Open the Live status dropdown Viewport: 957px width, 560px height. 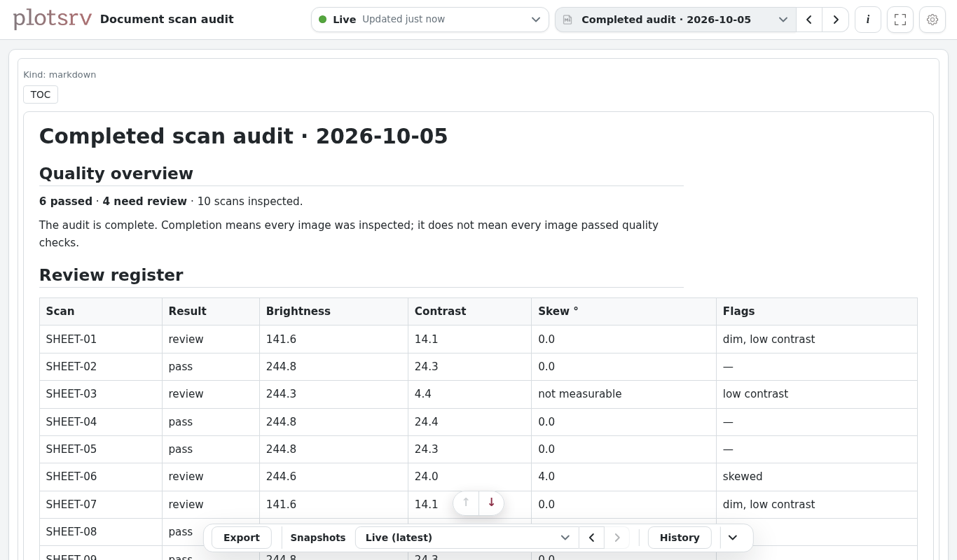[x=430, y=20]
